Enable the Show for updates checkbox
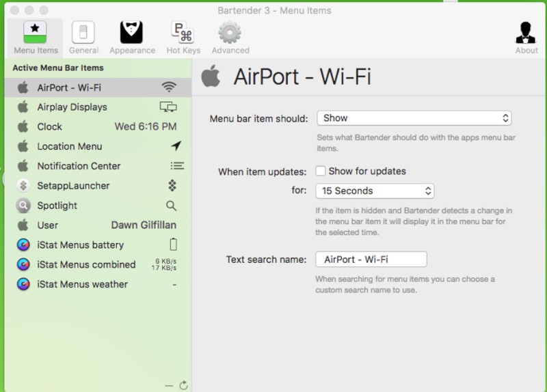The image size is (547, 392). 320,171
